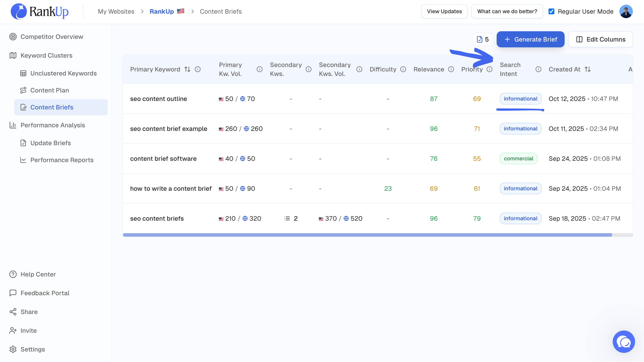Click the RankUp logo icon

[x=19, y=11]
